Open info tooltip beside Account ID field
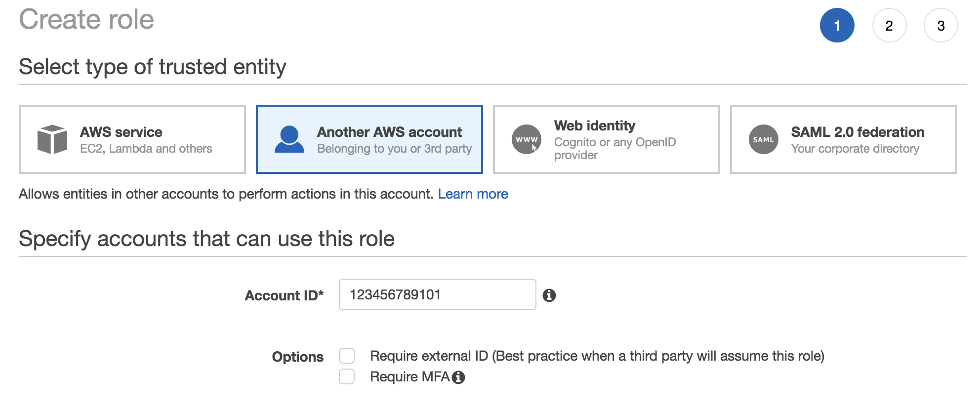 [x=549, y=295]
